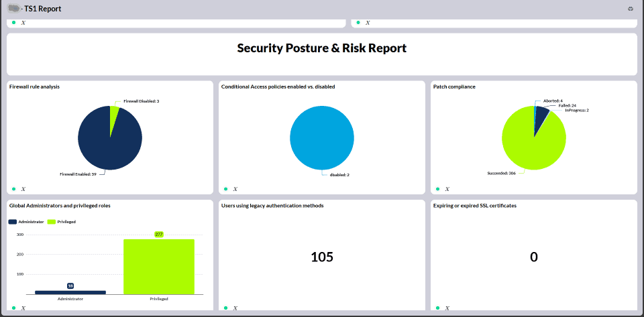Click X icon in cut-off panel above title, right
Screen dimensions: 644x317
click(368, 23)
